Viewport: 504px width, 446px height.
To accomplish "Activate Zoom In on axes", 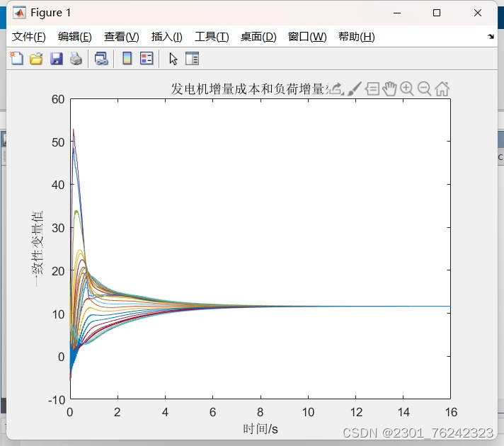I will [407, 88].
